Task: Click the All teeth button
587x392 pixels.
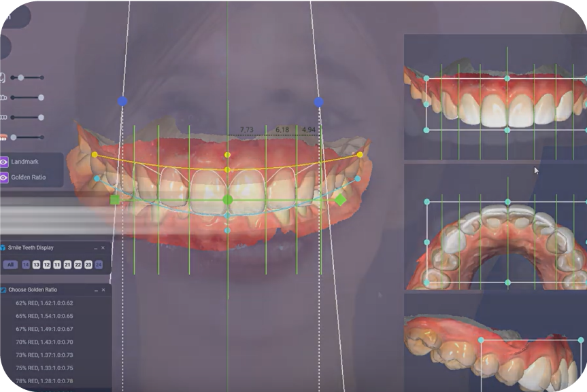Action: pyautogui.click(x=10, y=265)
